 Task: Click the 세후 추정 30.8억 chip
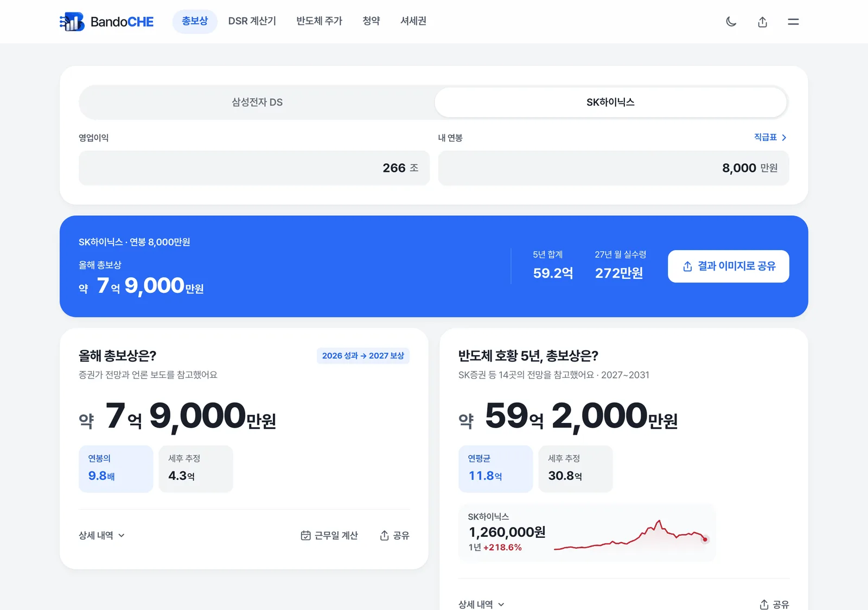tap(576, 469)
